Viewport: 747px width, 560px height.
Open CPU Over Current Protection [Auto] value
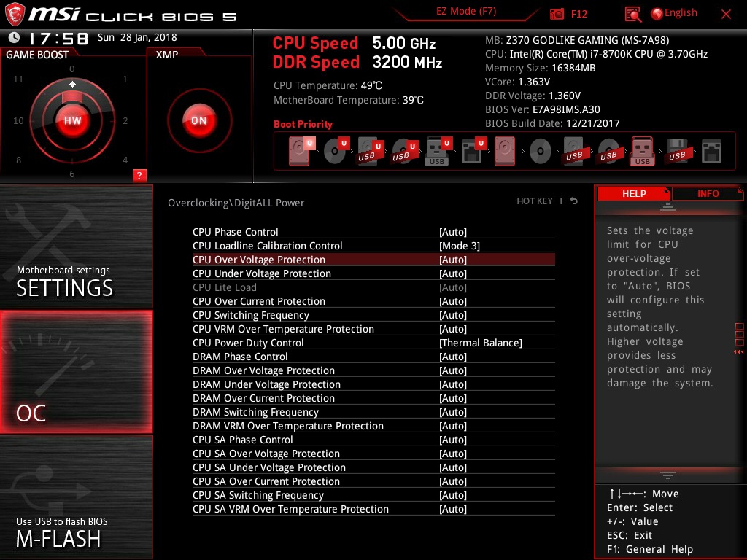point(453,301)
